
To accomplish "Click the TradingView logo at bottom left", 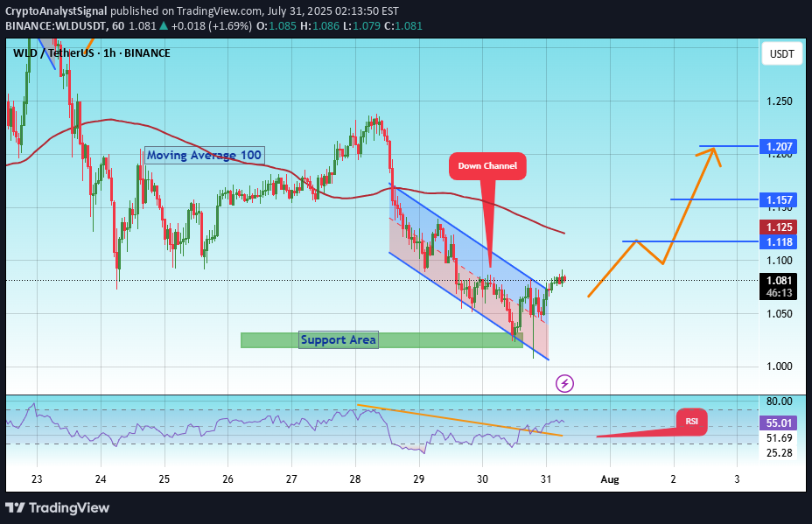I will 58,507.
